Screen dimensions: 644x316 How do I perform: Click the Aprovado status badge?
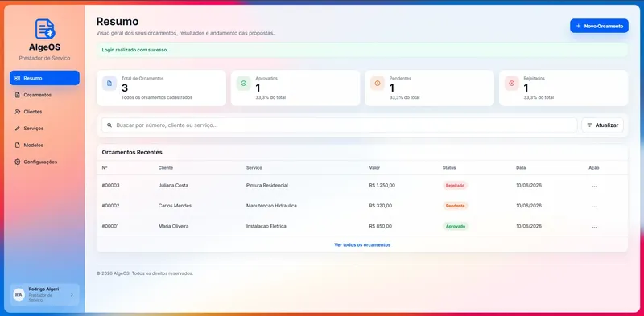455,226
